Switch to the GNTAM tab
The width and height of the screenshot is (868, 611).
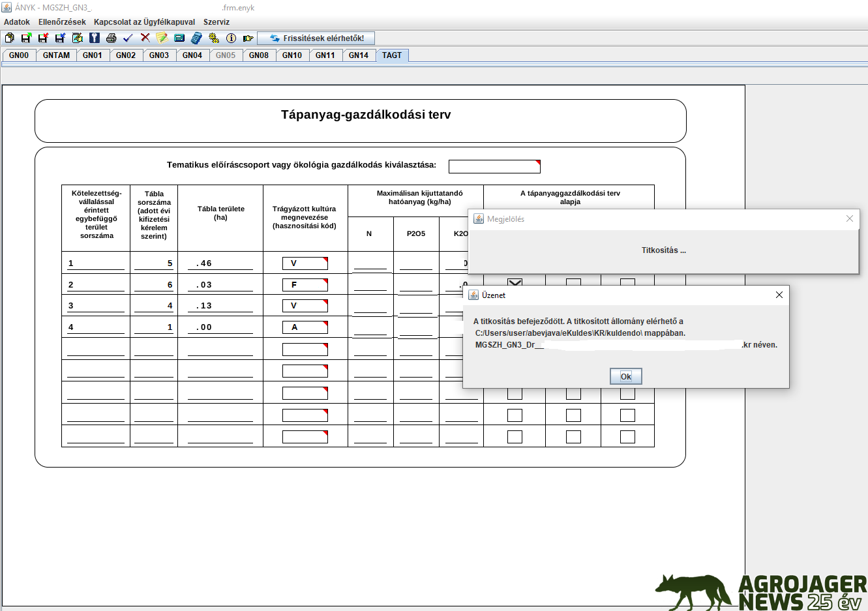pyautogui.click(x=56, y=55)
